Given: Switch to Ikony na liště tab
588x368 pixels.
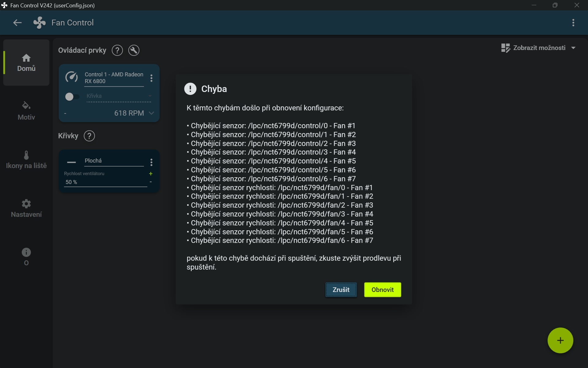Looking at the screenshot, I should [26, 159].
